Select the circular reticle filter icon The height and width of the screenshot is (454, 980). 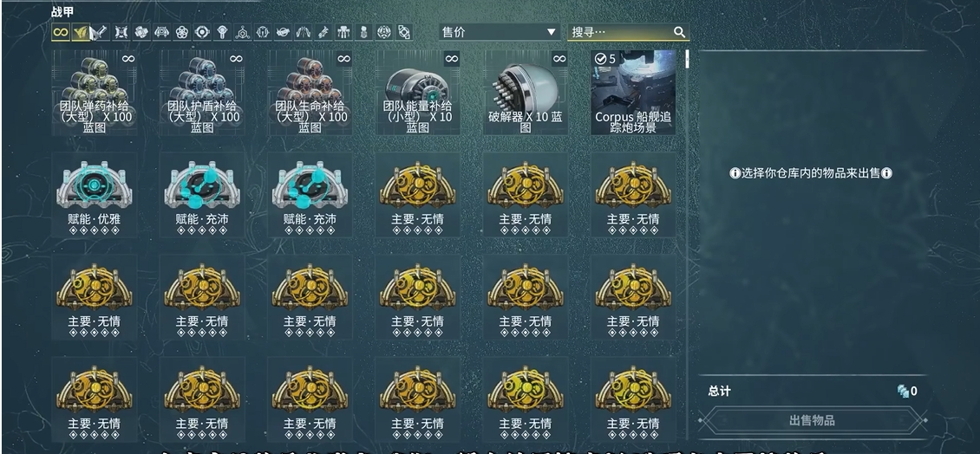pos(202,32)
